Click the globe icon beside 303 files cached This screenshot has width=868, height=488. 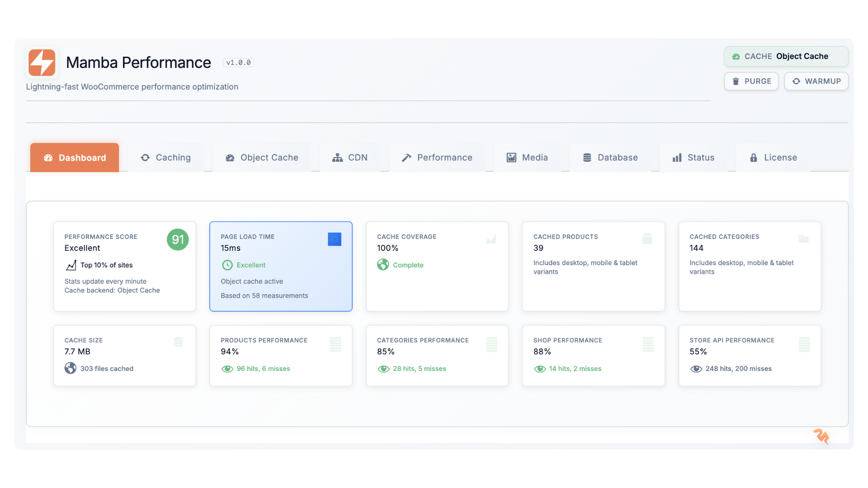coord(70,368)
